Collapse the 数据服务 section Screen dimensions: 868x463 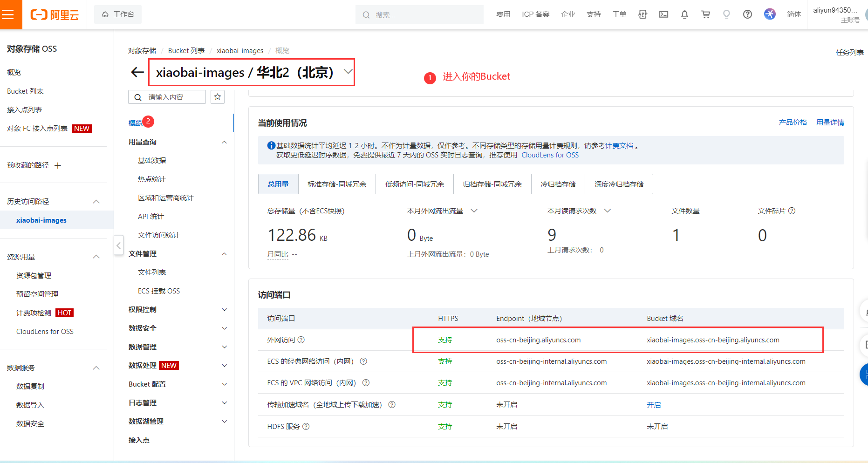[96, 368]
